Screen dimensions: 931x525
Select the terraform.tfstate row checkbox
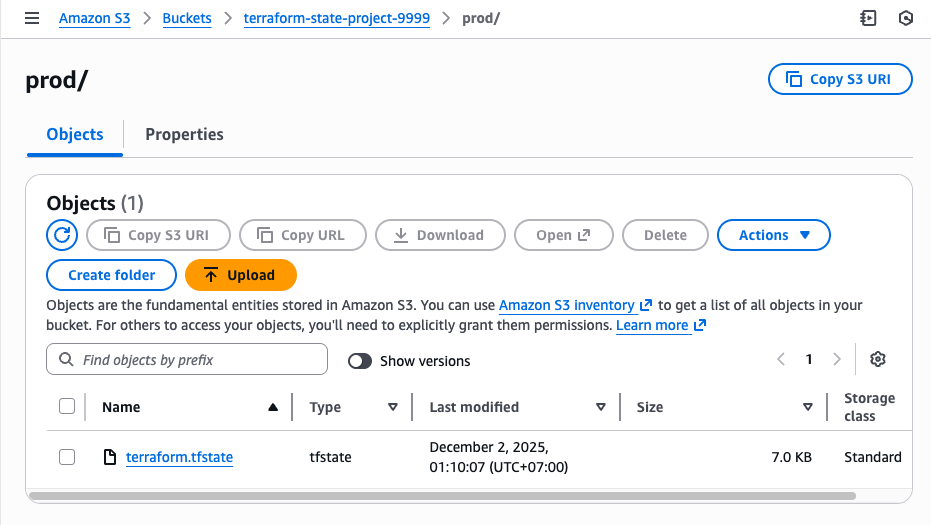coord(67,457)
